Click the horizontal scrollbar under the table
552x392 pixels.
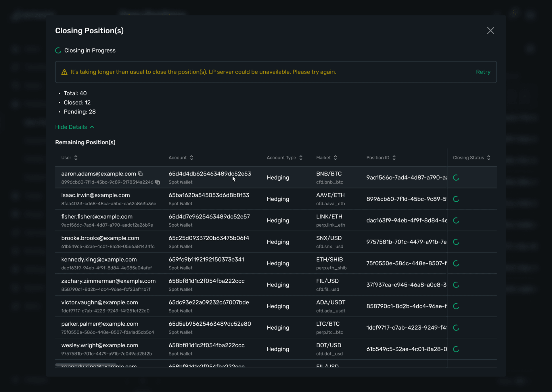(x=86, y=365)
